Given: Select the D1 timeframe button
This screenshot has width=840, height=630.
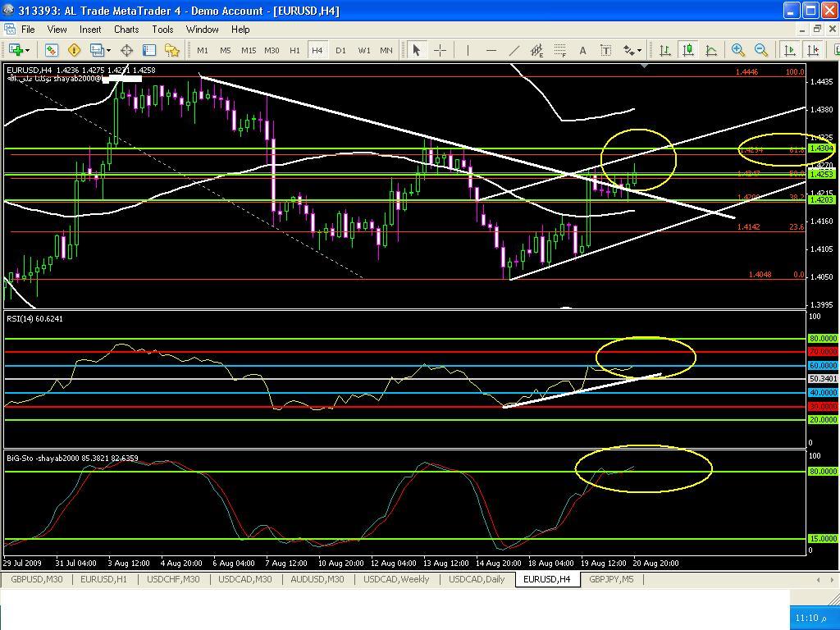Looking at the screenshot, I should coord(340,50).
